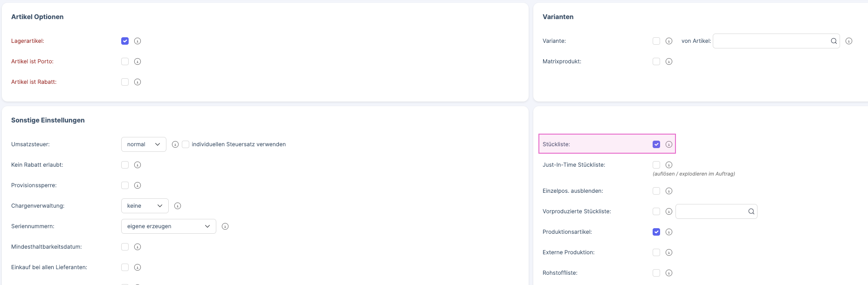Click info icon next to Matrixprodukt
This screenshot has height=285, width=868.
(669, 61)
